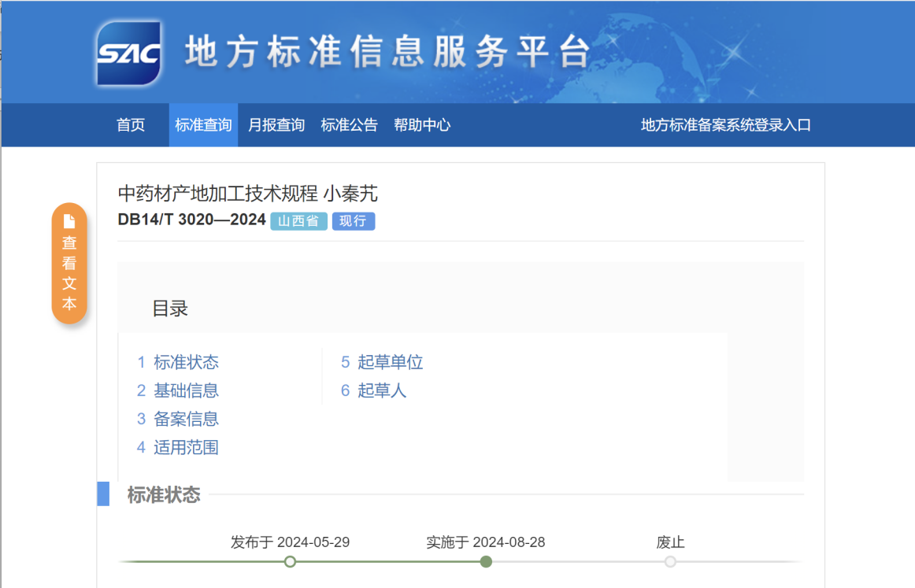This screenshot has height=588, width=915.
Task: Select the 标准查询 navigation tab
Action: click(203, 125)
